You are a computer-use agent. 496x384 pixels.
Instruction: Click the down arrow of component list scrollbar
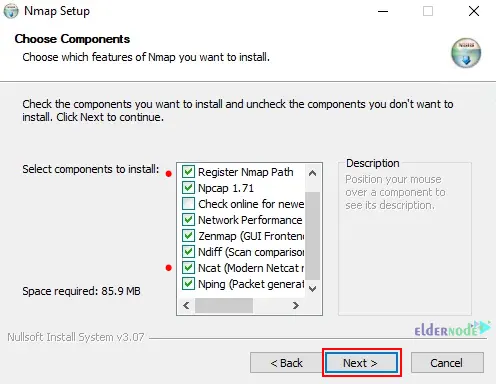[312, 289]
